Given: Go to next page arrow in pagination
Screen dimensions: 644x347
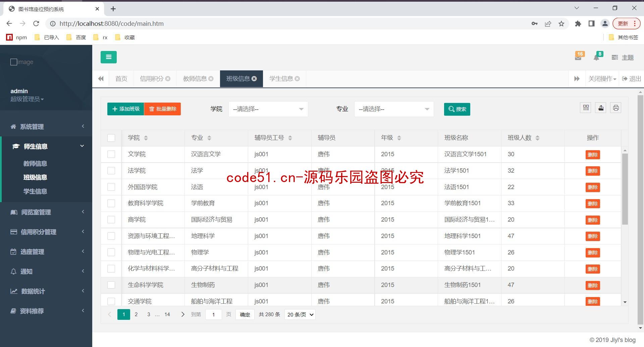Looking at the screenshot, I should pyautogui.click(x=182, y=314).
